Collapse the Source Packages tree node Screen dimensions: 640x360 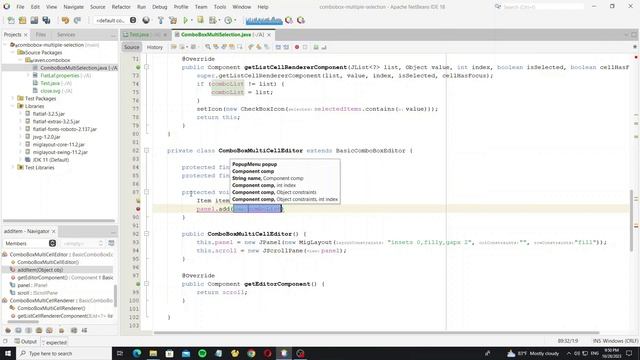13,53
